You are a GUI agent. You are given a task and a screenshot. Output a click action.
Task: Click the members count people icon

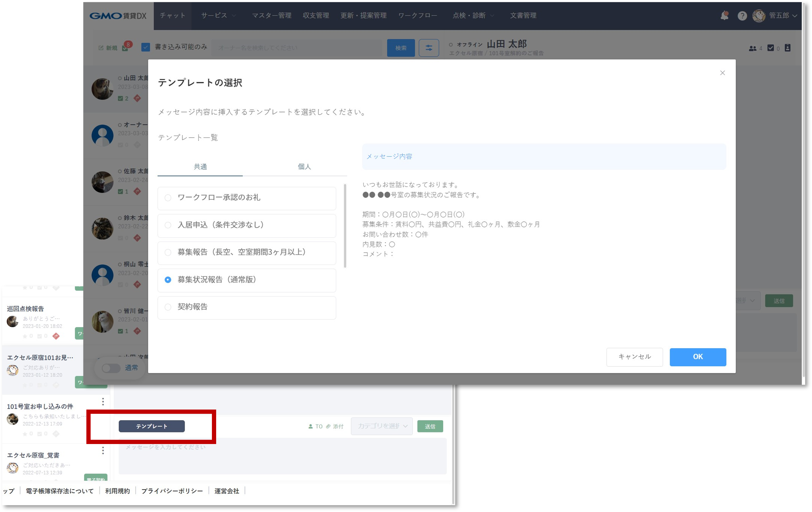point(752,49)
